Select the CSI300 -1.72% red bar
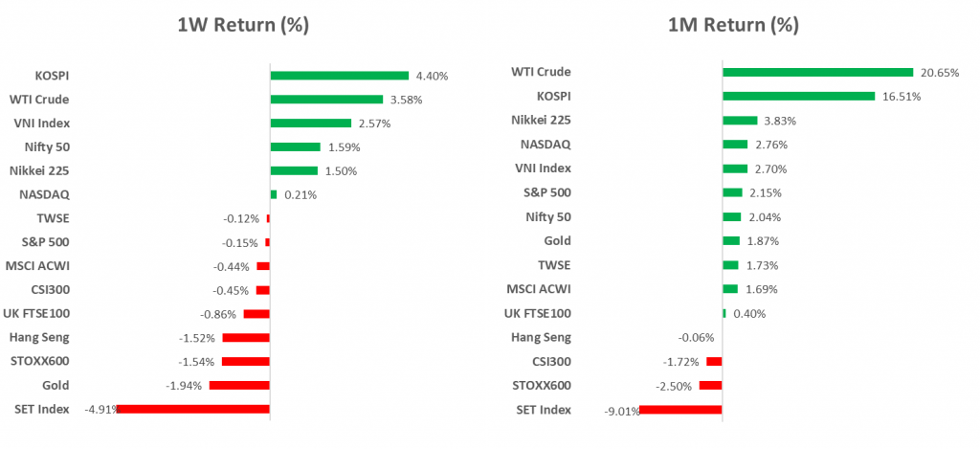 714,362
